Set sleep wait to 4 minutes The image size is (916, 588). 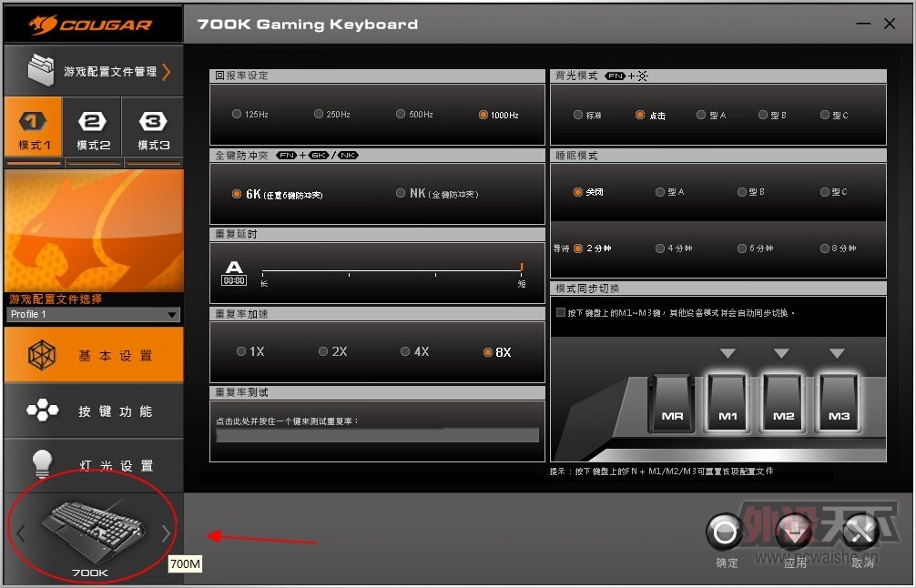click(x=674, y=248)
